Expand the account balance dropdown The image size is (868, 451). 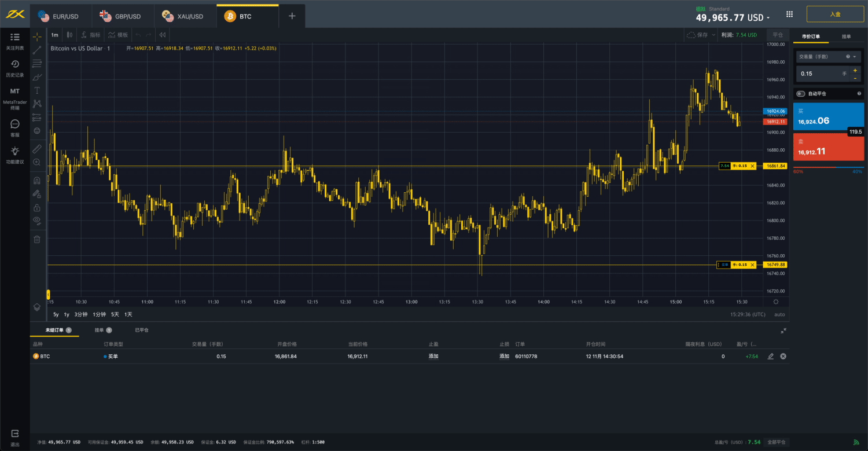[768, 18]
